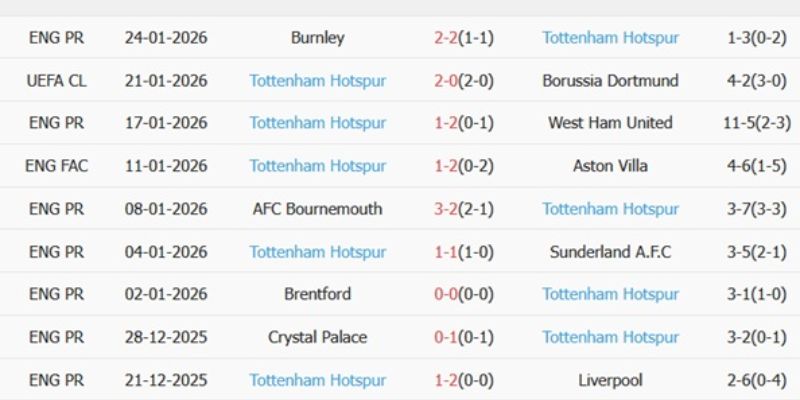Screen dimensions: 800x400
Task: Click the 3-2 score in the Bournemouth row
Action: (445, 209)
